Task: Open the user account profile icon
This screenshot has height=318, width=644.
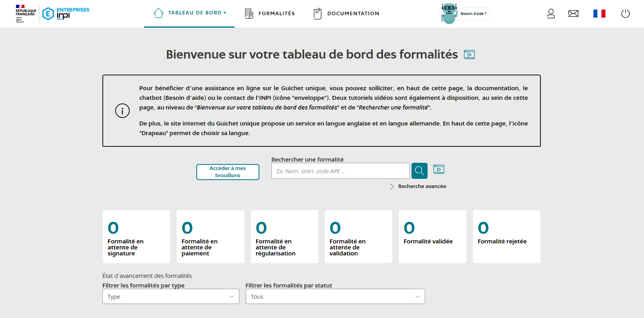Action: (x=551, y=14)
